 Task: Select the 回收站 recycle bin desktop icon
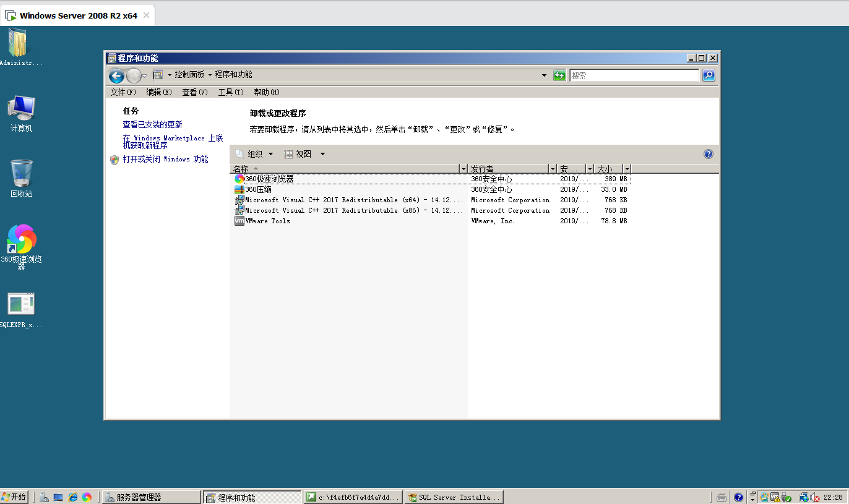[x=21, y=179]
